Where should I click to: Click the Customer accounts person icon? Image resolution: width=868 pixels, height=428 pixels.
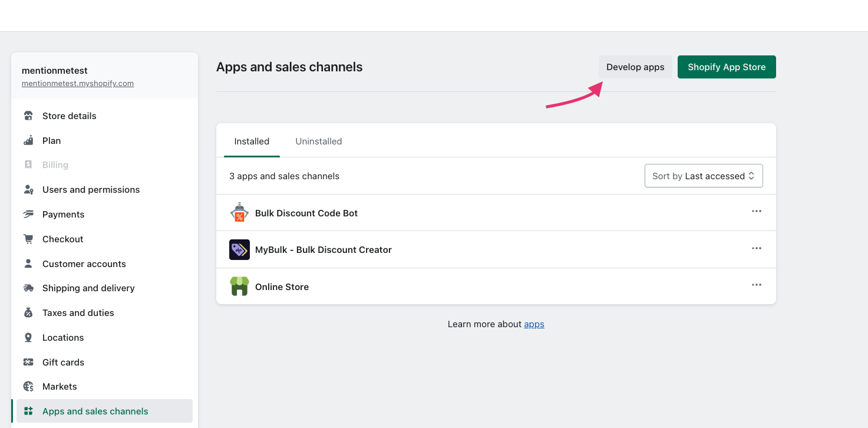(28, 264)
